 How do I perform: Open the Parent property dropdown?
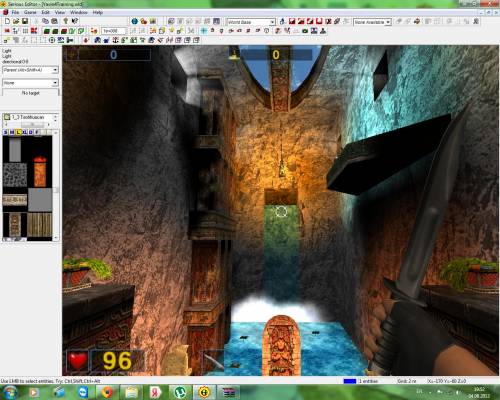pyautogui.click(x=30, y=70)
